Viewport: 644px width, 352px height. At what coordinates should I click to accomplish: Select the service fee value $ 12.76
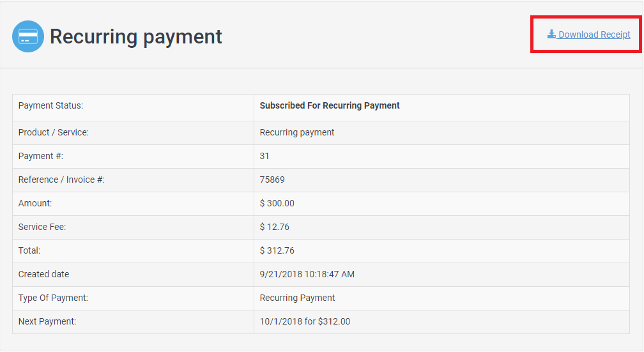(x=274, y=227)
